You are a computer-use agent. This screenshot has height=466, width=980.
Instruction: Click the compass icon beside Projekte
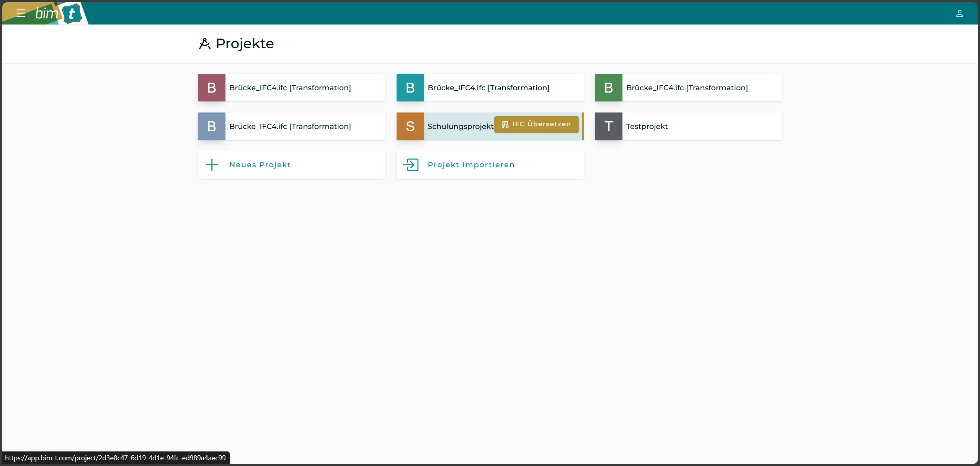(x=204, y=44)
